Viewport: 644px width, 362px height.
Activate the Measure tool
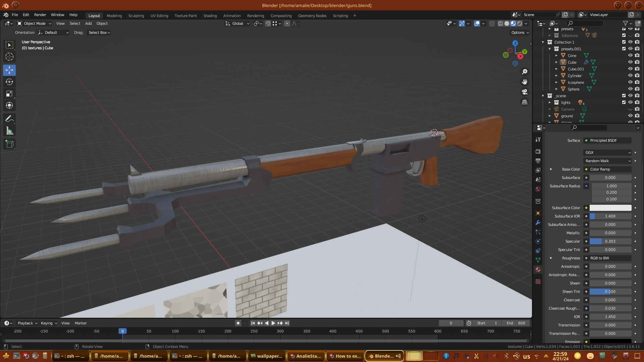point(9,131)
